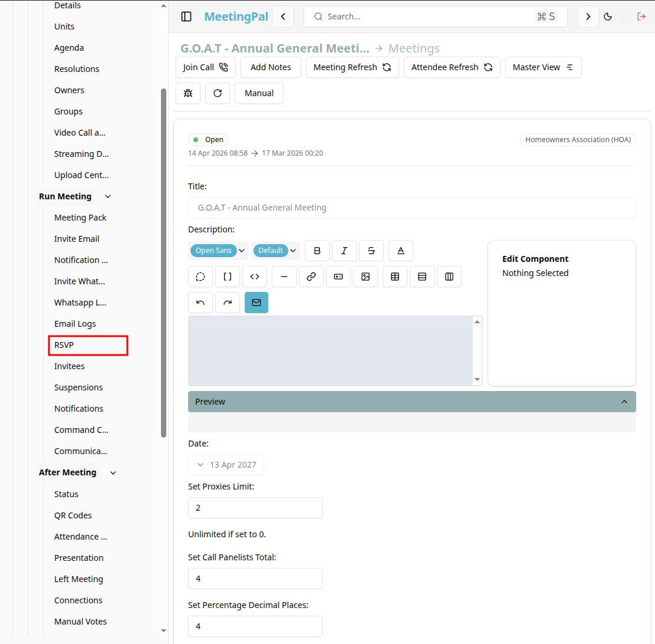Open Agenda sidebar item
The image size is (655, 644).
69,48
